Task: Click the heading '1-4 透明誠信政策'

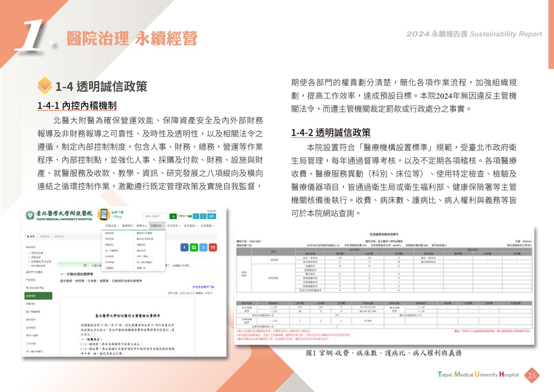Action: click(x=101, y=87)
